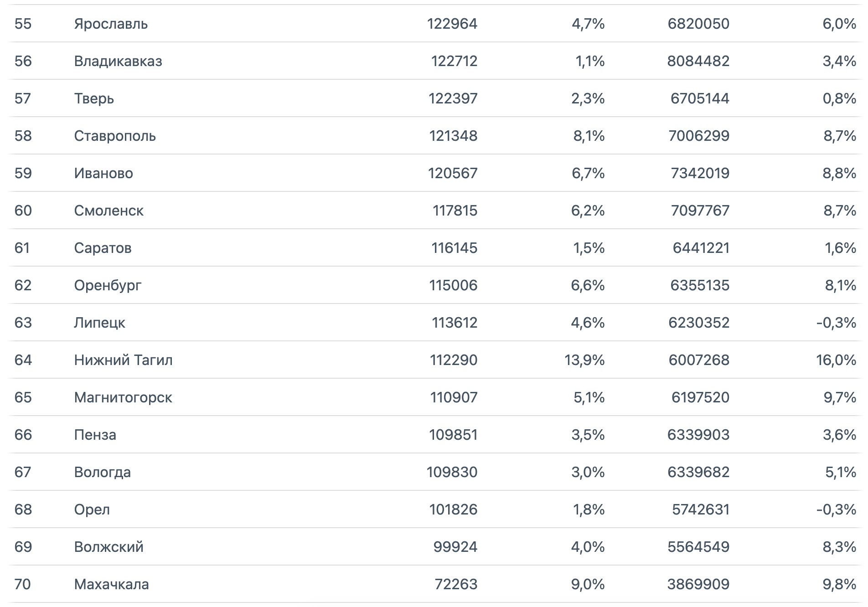Select the Волжский value 99924
Screen dimensions: 868x607
pos(455,547)
